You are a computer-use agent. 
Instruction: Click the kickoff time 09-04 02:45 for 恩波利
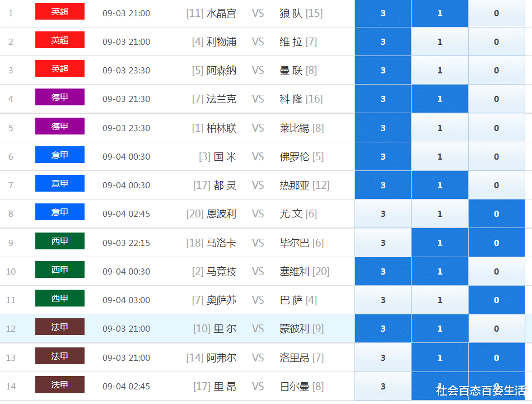[x=126, y=213]
